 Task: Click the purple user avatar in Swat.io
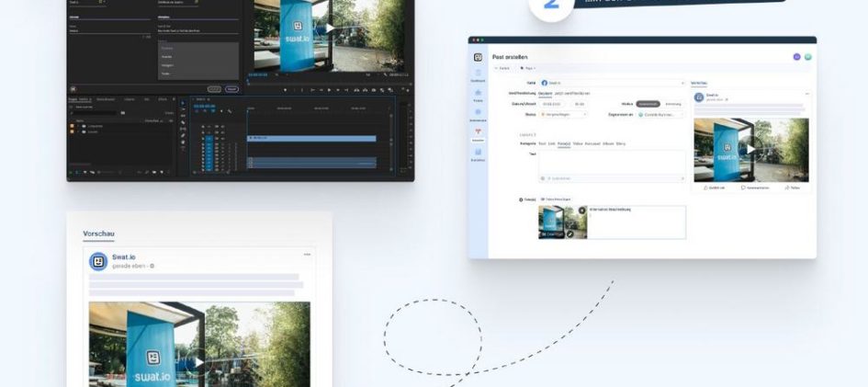(x=796, y=56)
